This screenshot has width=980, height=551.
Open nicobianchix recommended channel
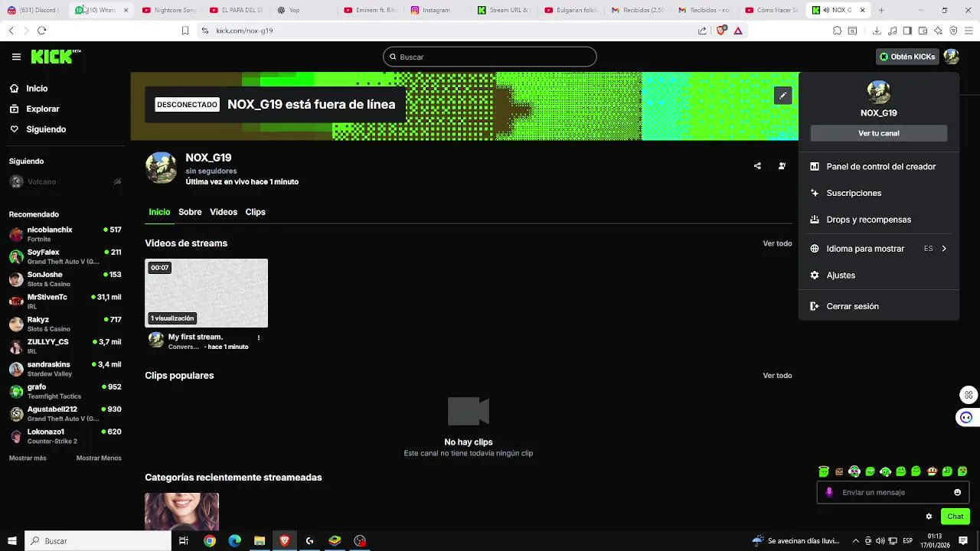coord(65,234)
